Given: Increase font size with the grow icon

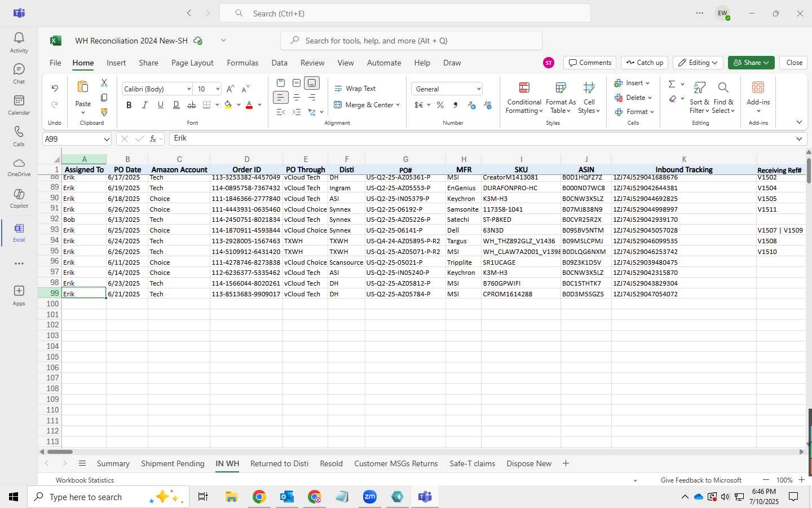Looking at the screenshot, I should click(x=230, y=89).
